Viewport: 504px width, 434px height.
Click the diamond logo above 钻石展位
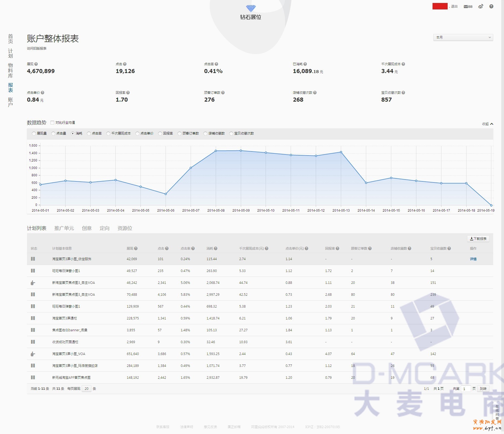tap(251, 8)
